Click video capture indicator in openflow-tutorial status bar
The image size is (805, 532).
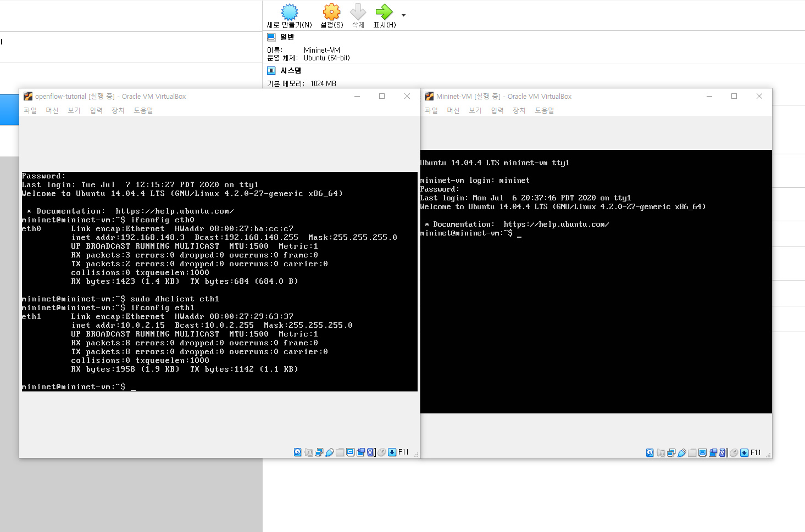360,452
